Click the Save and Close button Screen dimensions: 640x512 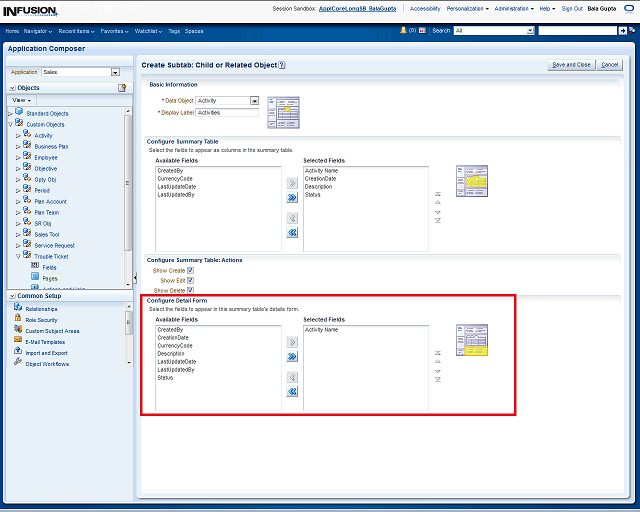click(x=571, y=65)
